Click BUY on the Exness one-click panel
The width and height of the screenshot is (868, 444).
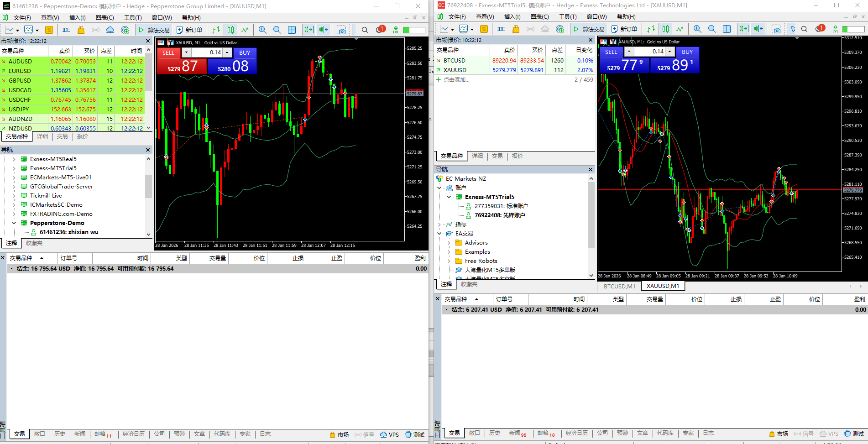[687, 52]
